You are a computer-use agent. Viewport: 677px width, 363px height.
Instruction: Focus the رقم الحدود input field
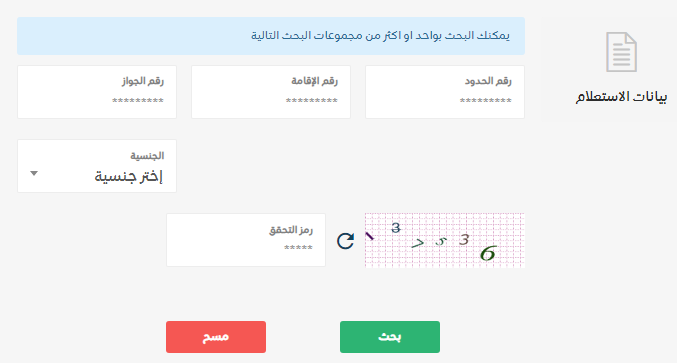coord(445,92)
